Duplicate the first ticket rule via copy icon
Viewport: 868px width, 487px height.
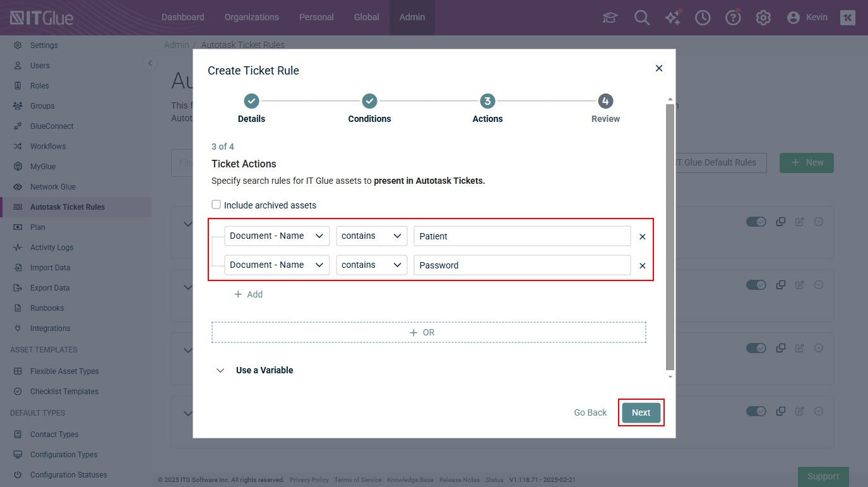pos(781,222)
